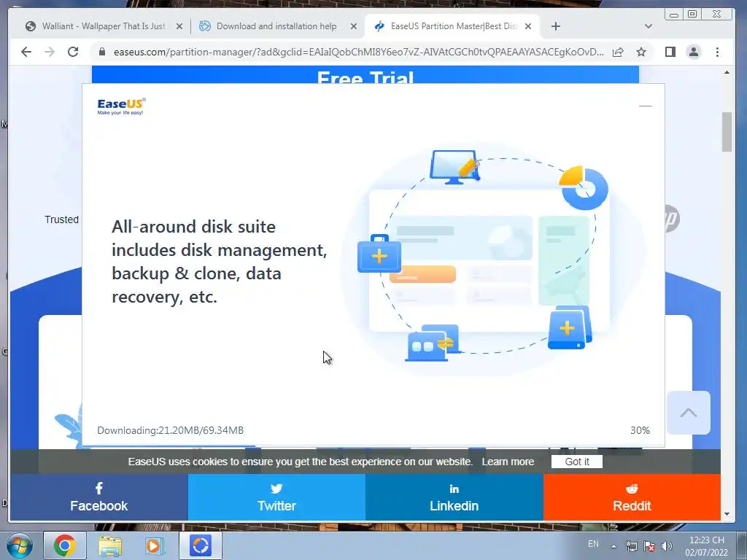
Task: Go forward in browser history
Action: point(50,52)
